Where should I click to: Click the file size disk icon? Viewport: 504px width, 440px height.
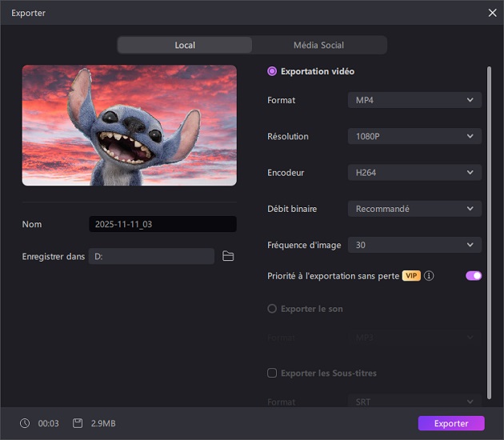click(78, 423)
